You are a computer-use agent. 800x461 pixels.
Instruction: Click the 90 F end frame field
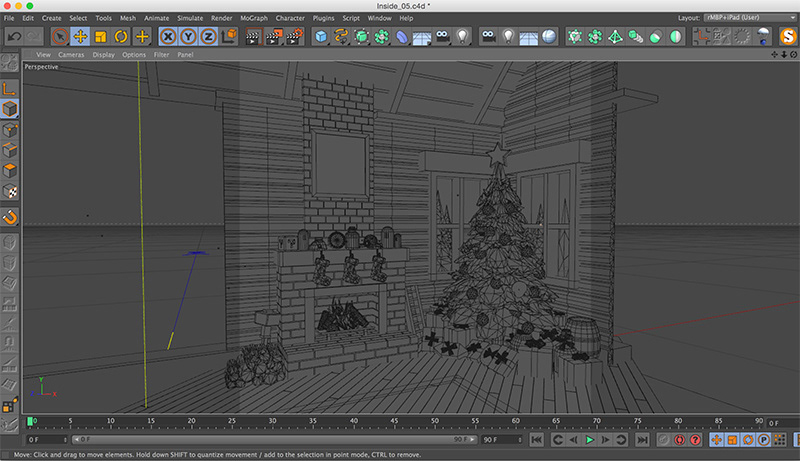tap(502, 440)
